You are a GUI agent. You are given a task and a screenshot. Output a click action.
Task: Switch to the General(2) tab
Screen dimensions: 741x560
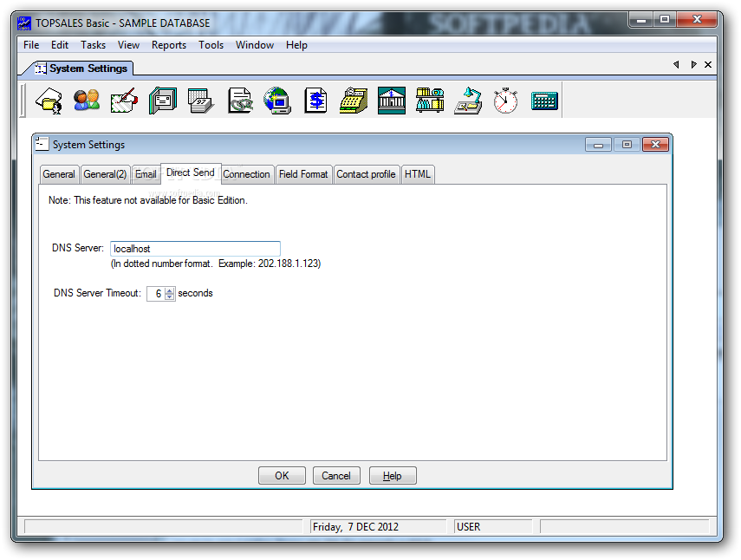point(105,174)
